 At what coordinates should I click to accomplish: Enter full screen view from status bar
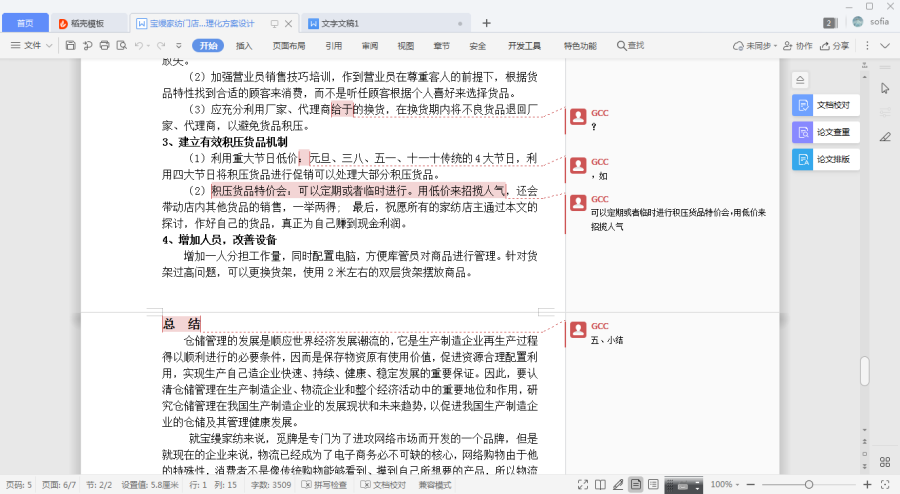[583, 485]
